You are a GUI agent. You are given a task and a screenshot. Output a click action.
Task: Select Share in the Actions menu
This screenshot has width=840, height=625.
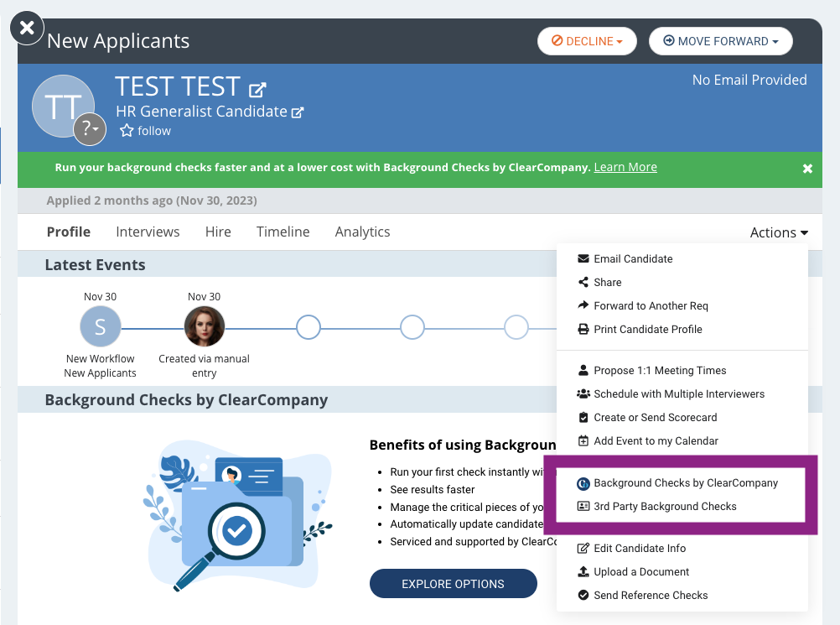[x=682, y=283]
